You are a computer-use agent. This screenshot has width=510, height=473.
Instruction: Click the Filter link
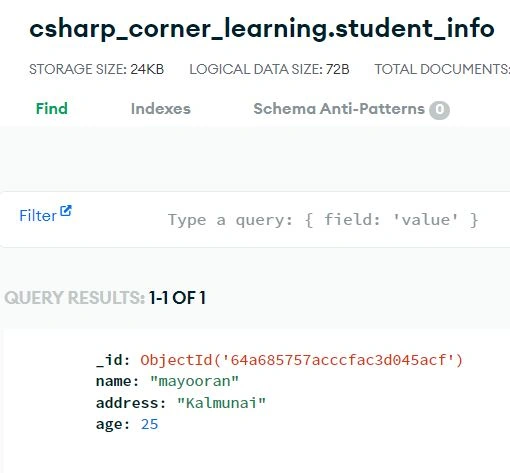click(x=38, y=216)
